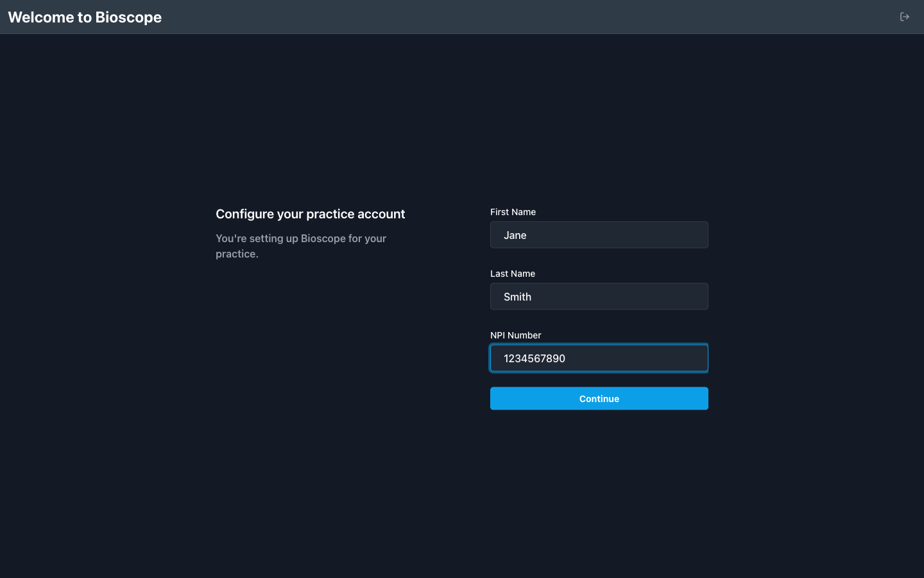Click the 'First Name' label
This screenshot has height=578, width=924.
(513, 212)
